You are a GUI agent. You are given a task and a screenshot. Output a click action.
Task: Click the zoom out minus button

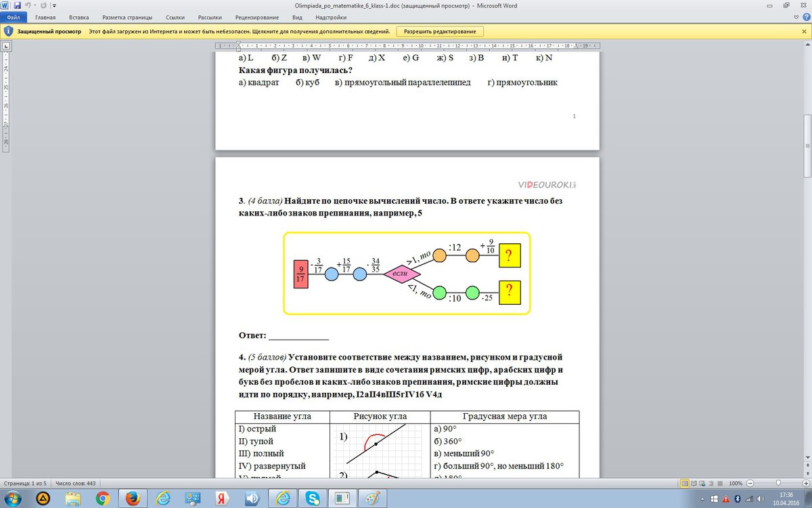pyautogui.click(x=749, y=483)
